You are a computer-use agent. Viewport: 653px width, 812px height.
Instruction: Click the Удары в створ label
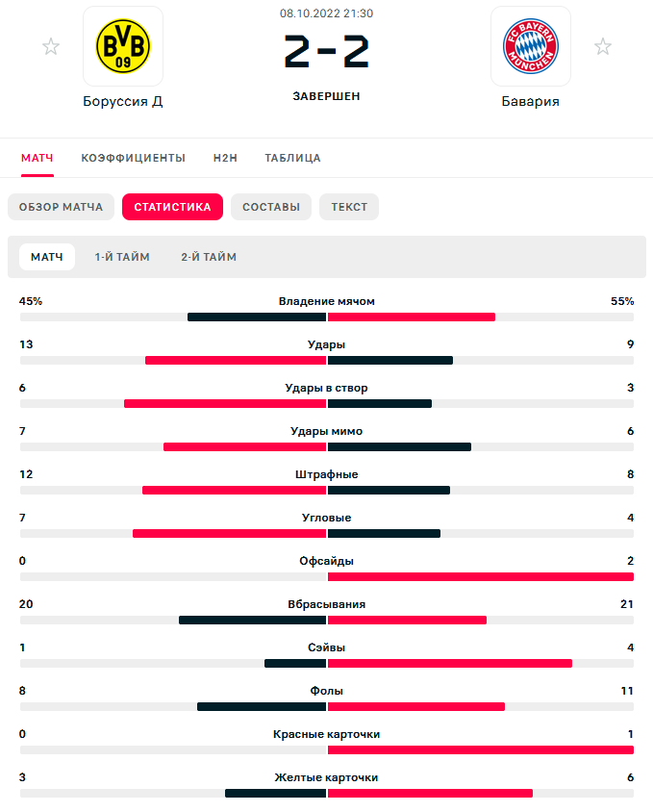327,388
